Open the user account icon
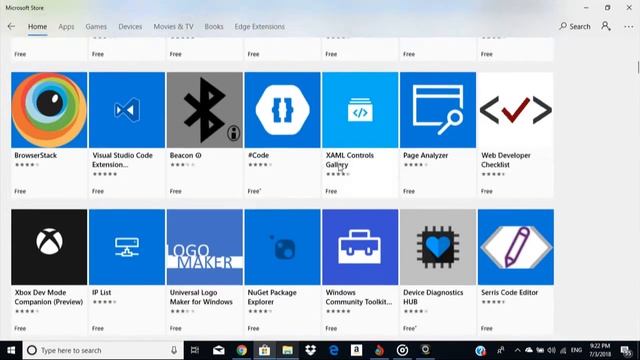 [606, 27]
